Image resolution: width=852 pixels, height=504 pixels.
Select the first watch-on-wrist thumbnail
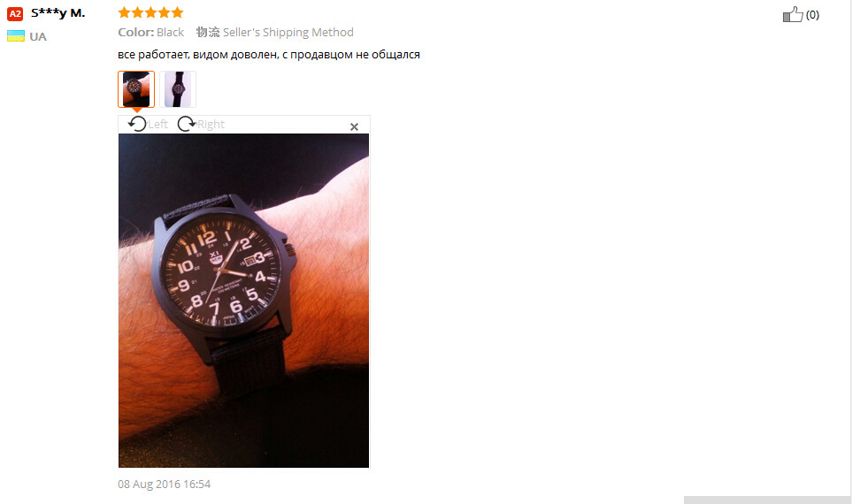[x=136, y=89]
